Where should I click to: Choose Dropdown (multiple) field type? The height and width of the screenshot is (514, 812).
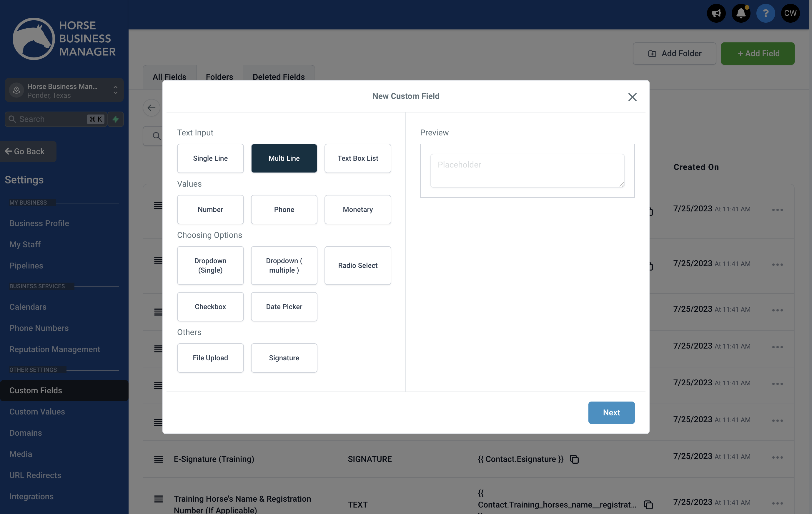click(284, 266)
